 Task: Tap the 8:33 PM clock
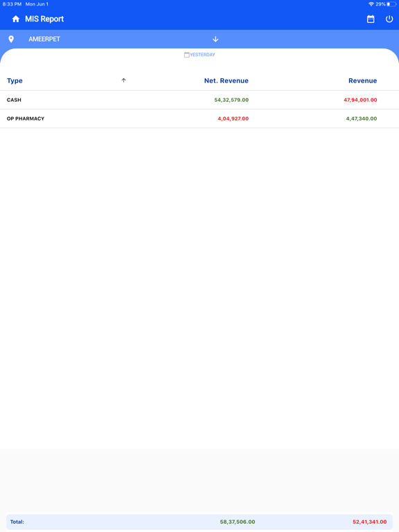click(12, 4)
